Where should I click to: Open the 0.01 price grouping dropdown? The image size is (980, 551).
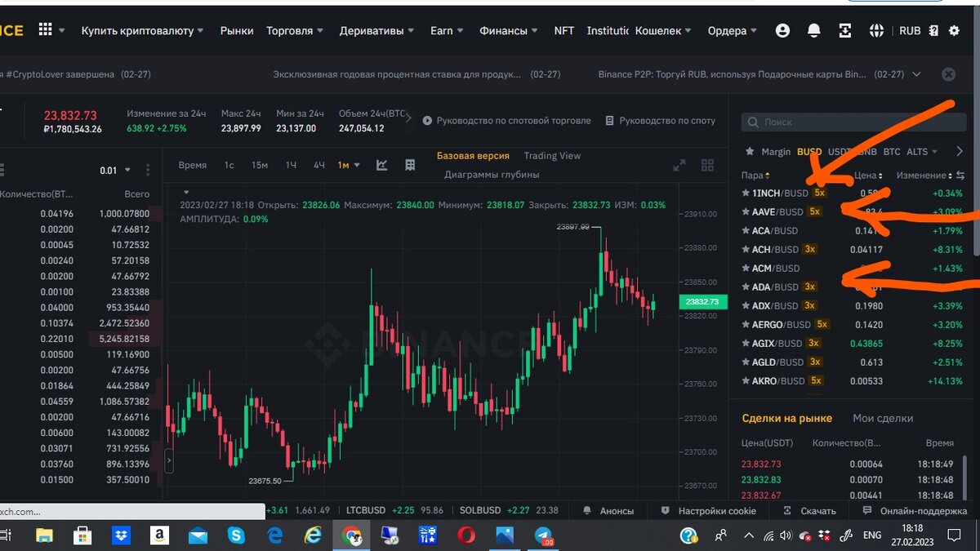[115, 171]
